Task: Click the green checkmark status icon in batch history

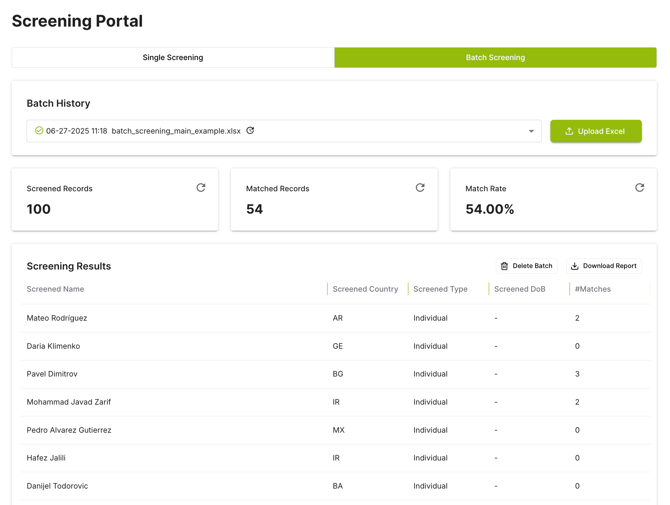Action: pos(39,130)
